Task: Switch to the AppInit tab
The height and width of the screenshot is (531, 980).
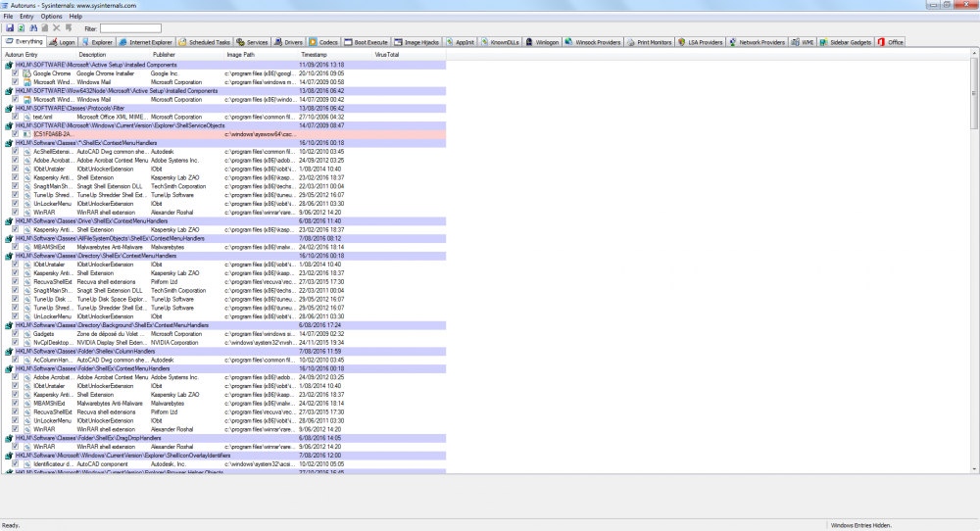Action: pos(460,42)
